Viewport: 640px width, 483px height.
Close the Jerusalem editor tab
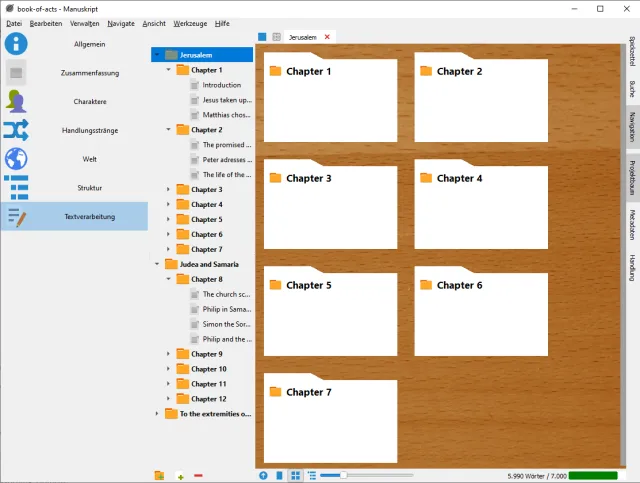coord(327,37)
